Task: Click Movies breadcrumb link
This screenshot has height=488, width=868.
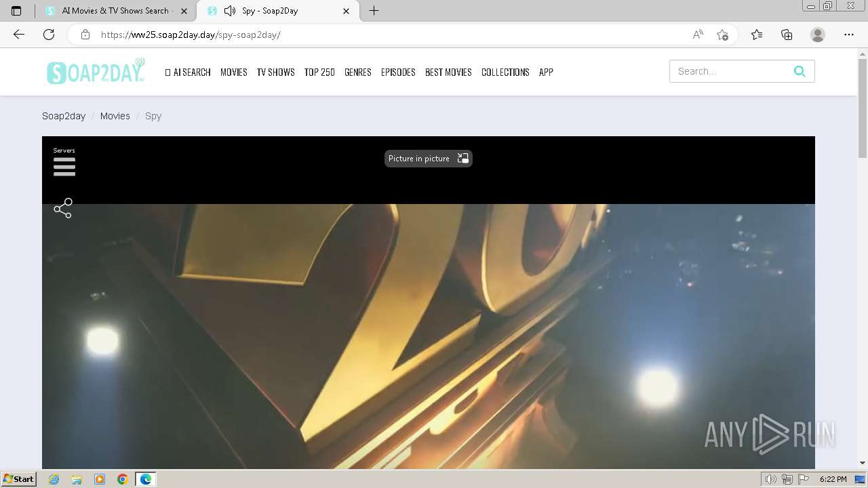Action: 115,116
